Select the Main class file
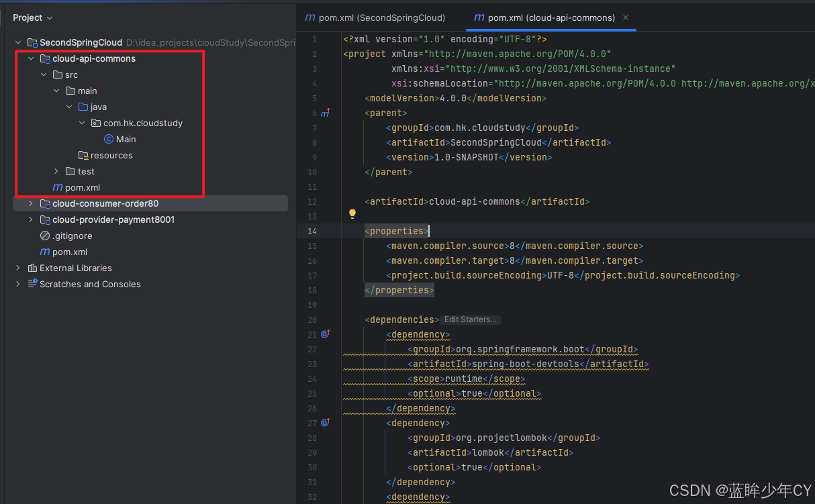Viewport: 815px width, 504px height. pyautogui.click(x=126, y=139)
